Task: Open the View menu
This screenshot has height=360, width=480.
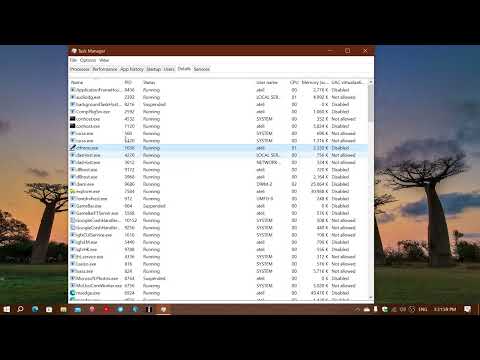Action: pyautogui.click(x=104, y=60)
